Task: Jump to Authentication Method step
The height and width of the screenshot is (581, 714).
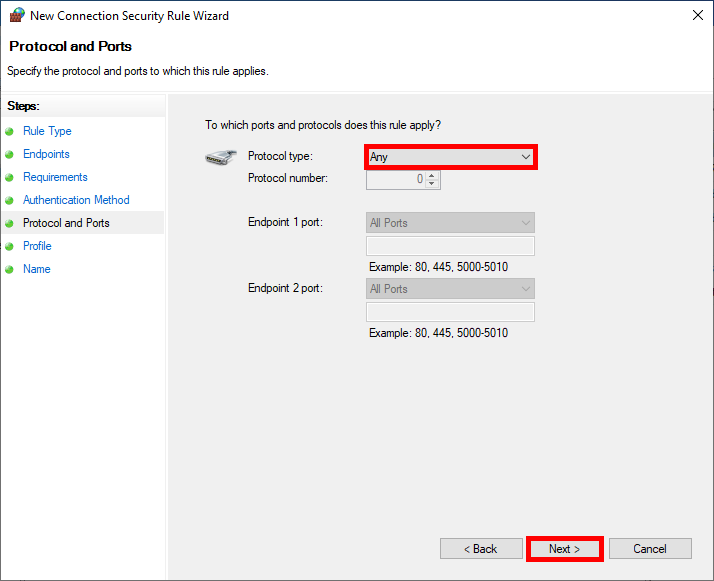Action: pos(76,200)
